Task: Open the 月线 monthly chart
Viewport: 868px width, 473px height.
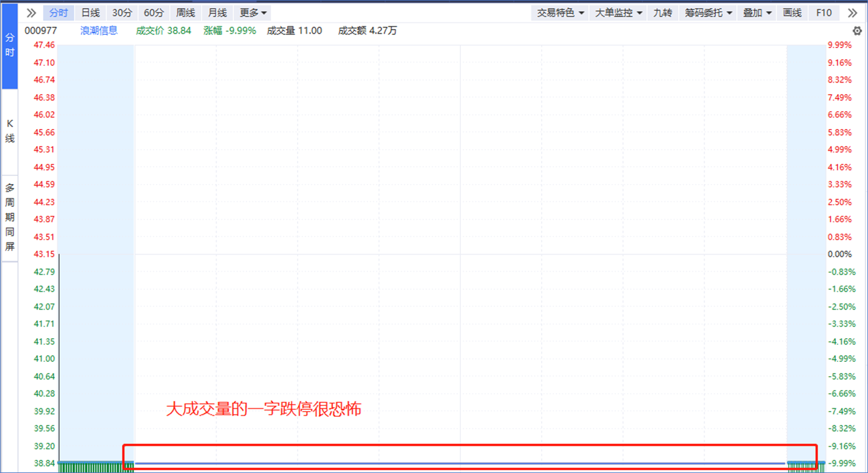Action: tap(217, 13)
